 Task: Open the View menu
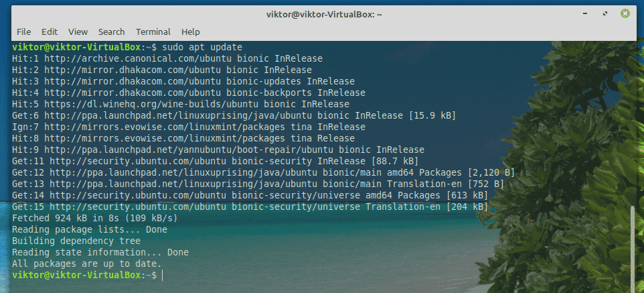pyautogui.click(x=78, y=32)
